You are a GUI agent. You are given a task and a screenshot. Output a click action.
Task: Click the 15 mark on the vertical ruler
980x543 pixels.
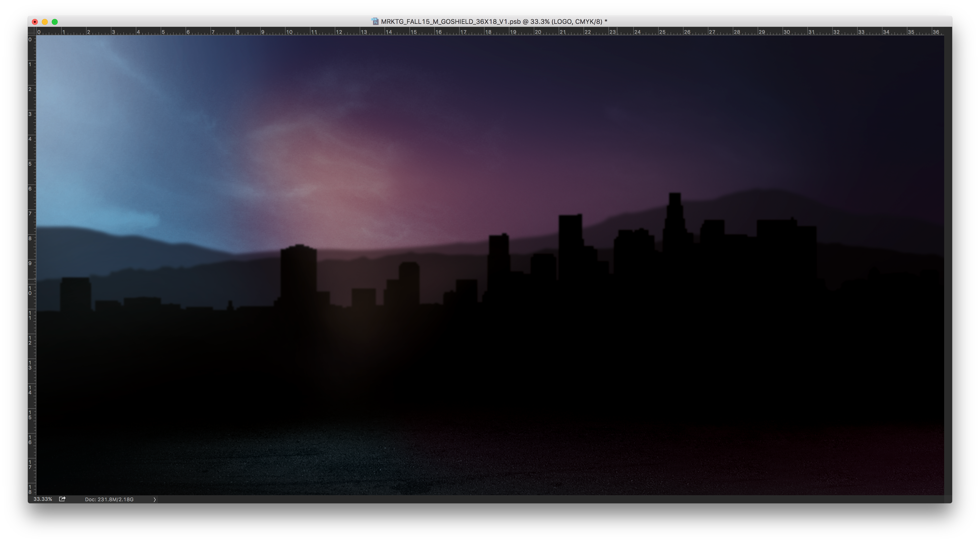30,415
